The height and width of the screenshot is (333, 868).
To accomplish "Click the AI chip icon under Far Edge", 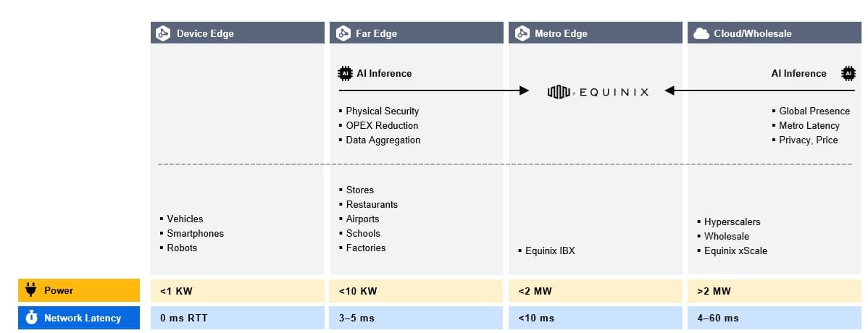I will 345,73.
